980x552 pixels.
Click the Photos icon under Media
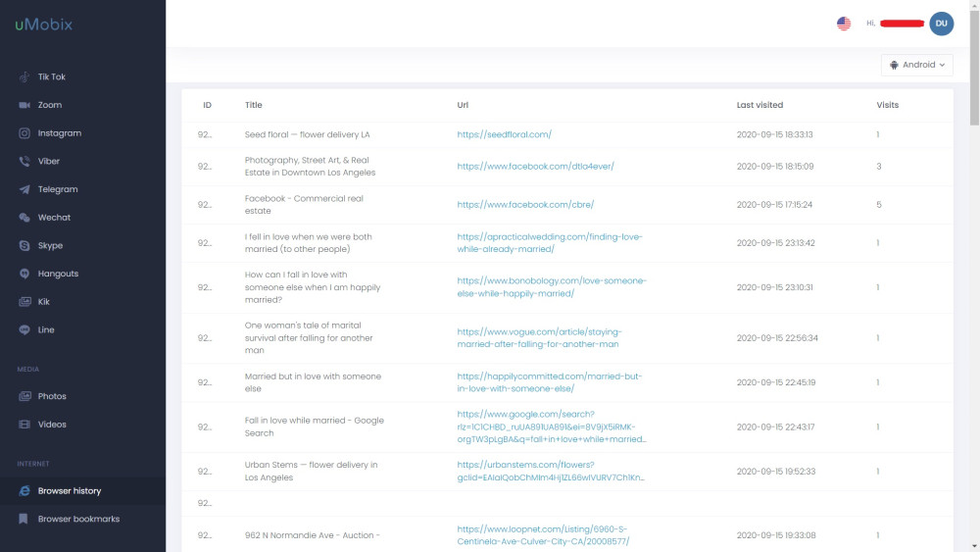pos(24,396)
